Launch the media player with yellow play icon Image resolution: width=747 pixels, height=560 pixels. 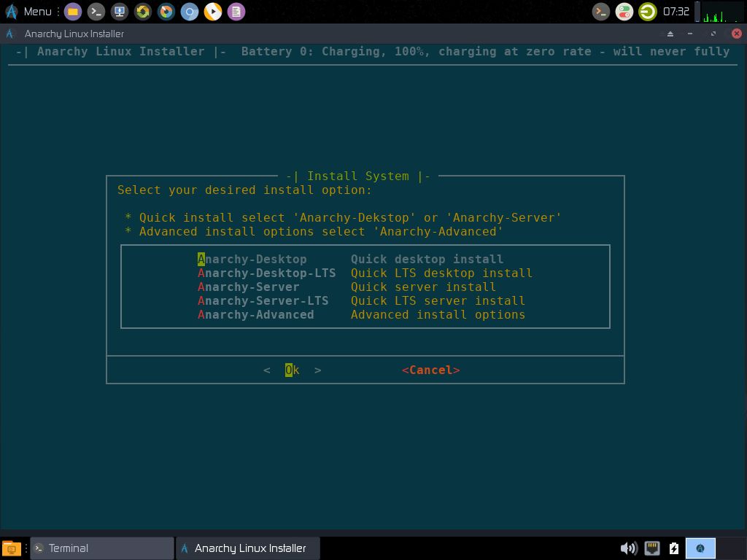coord(211,11)
